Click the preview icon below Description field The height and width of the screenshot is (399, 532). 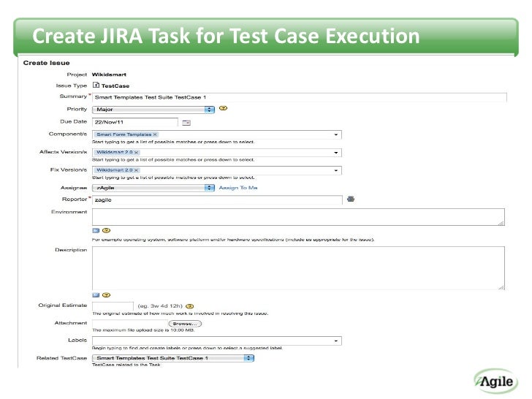(x=96, y=295)
